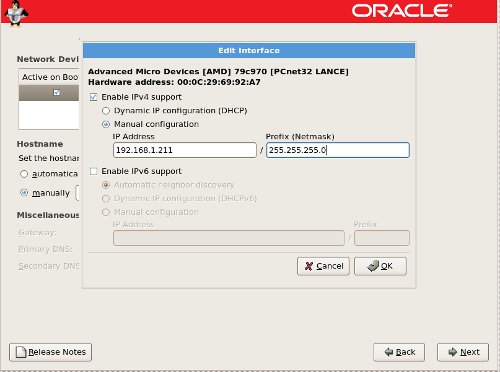Select manually hostname radio button
Viewport: 500px width, 372px height.
(24, 193)
